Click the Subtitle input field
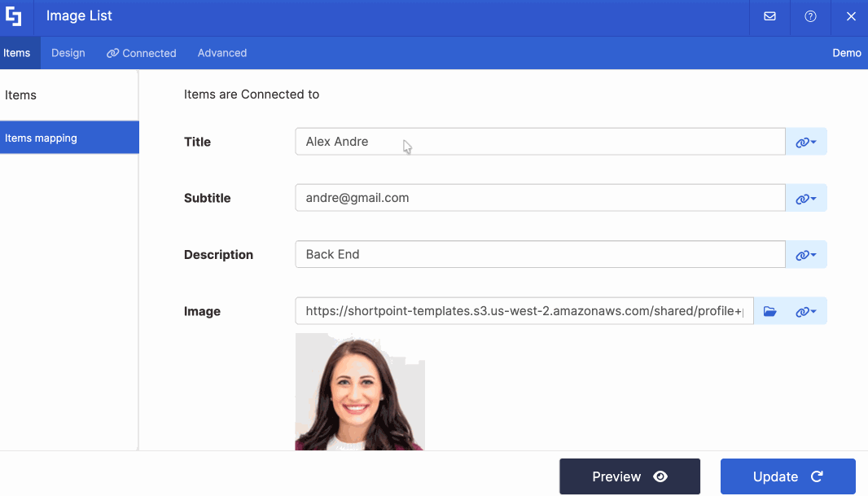The image size is (868, 496). (x=541, y=198)
